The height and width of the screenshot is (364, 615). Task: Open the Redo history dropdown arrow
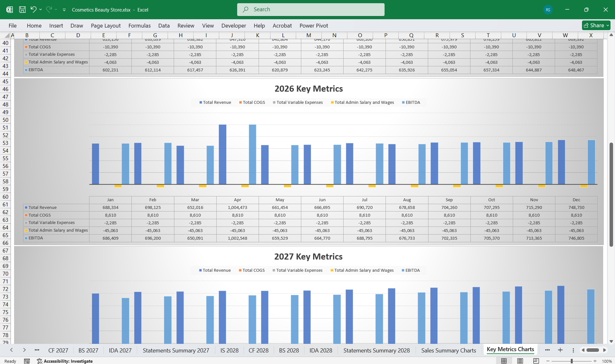pos(56,10)
